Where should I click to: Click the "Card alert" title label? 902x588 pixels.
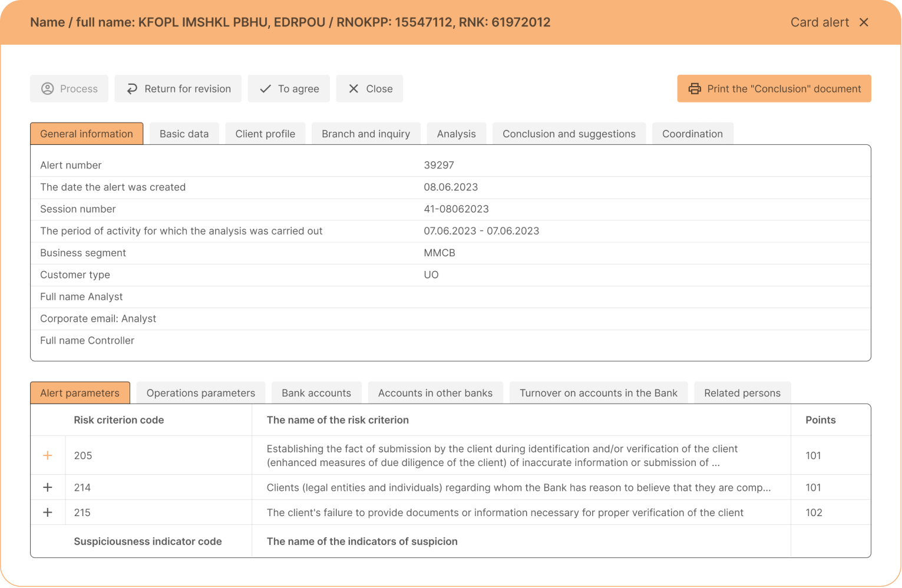pos(819,22)
